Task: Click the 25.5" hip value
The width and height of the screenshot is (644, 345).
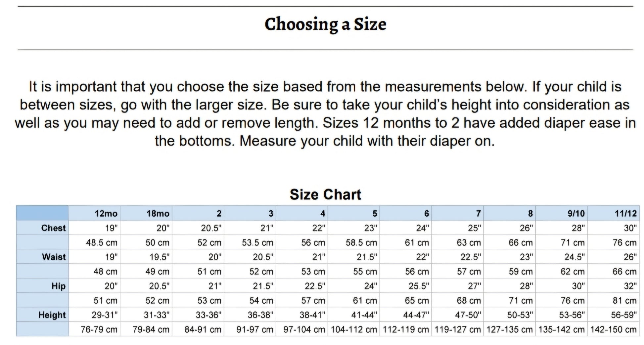Action: click(419, 286)
